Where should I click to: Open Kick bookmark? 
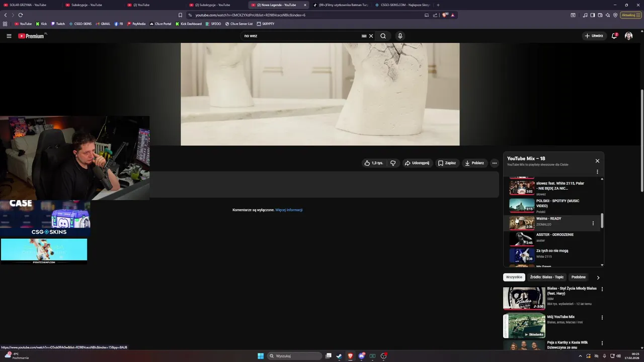[x=41, y=24]
